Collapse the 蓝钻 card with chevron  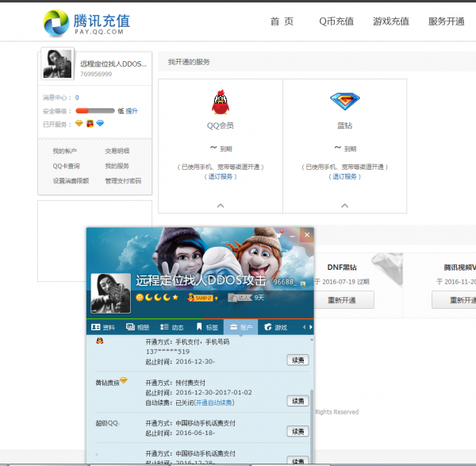[x=345, y=206]
